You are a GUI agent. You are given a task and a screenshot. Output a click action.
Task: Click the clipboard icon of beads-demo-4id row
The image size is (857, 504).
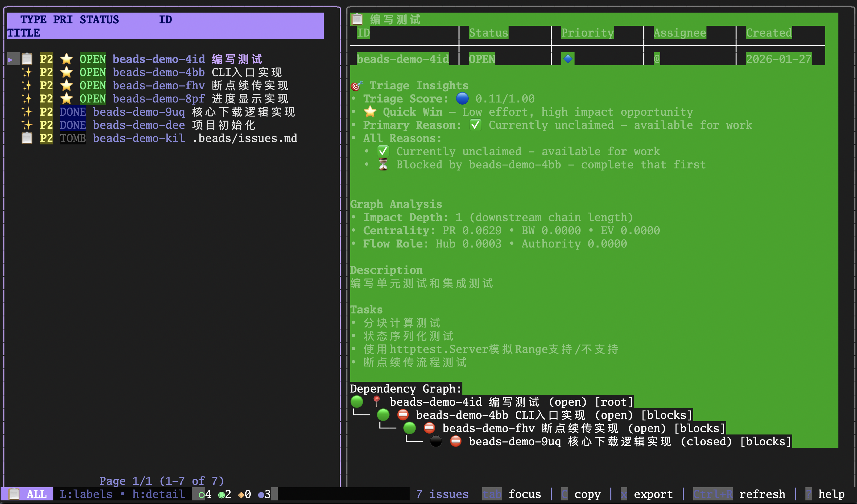pyautogui.click(x=27, y=59)
